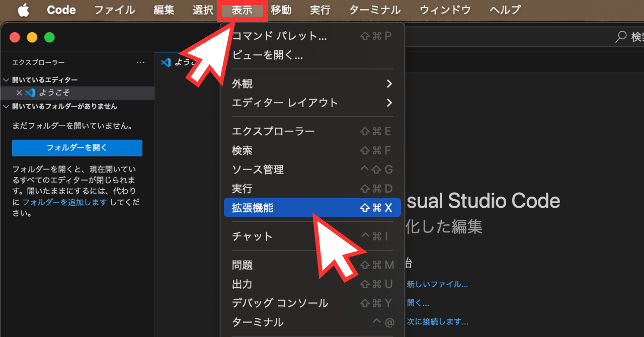Click the フォルダーを開く button

coord(77,148)
